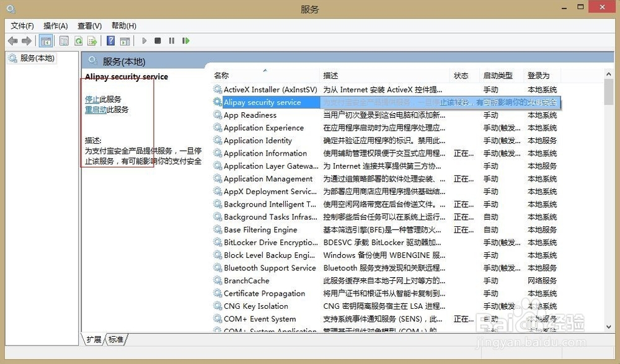Click the Refresh toolbar icon

pos(78,41)
